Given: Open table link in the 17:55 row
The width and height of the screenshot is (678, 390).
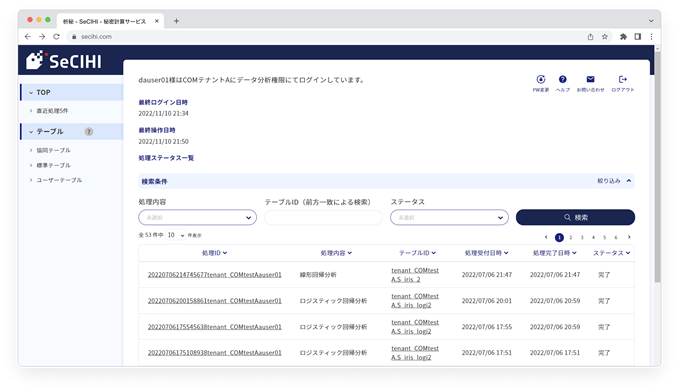Looking at the screenshot, I should click(415, 327).
